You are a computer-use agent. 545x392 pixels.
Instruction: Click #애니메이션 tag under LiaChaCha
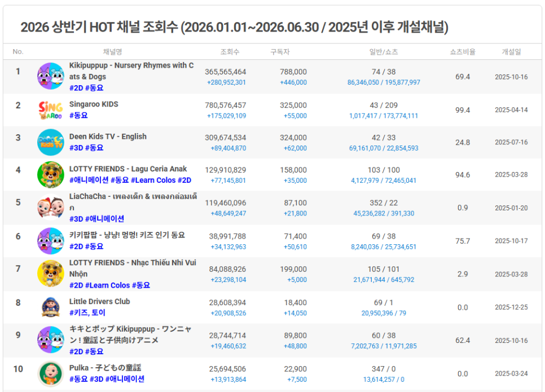[x=104, y=219]
